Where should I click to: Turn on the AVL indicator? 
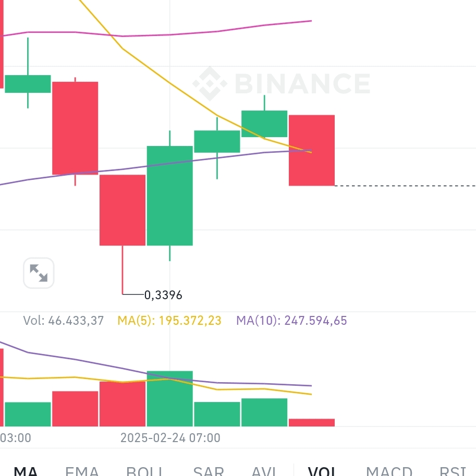(264, 471)
